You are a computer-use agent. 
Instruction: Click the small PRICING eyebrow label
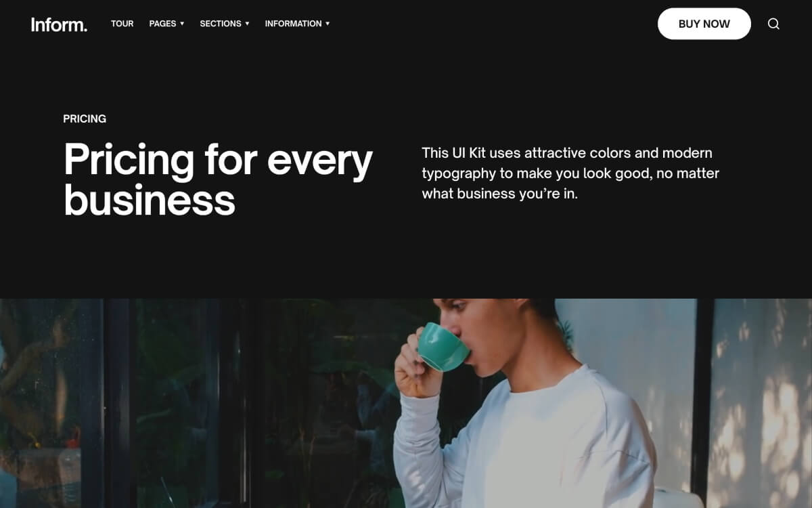[x=85, y=119]
